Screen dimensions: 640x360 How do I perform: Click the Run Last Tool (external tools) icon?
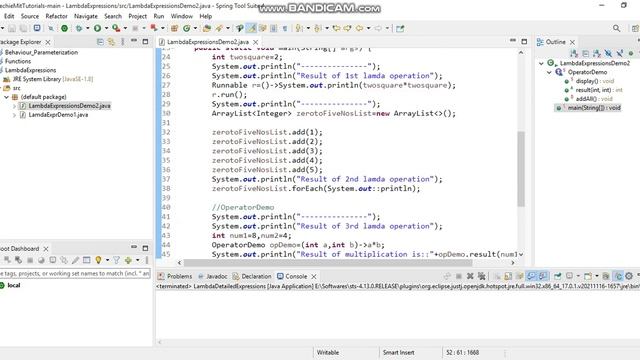116,28
